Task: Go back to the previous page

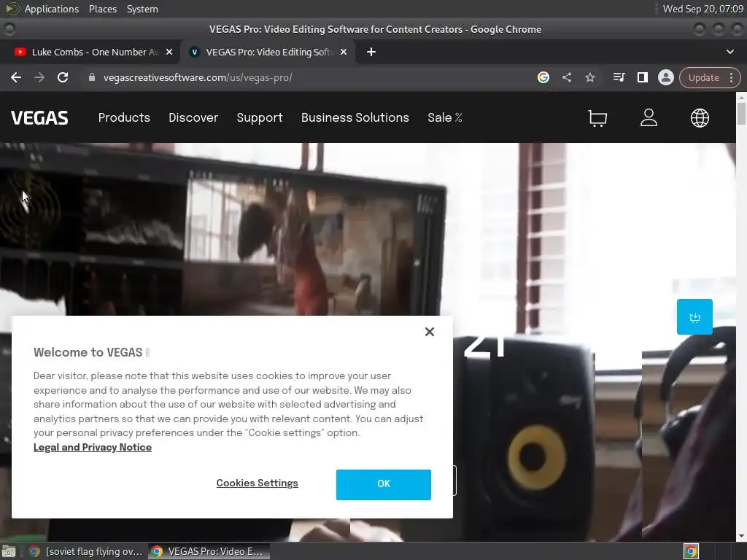Action: pos(16,77)
